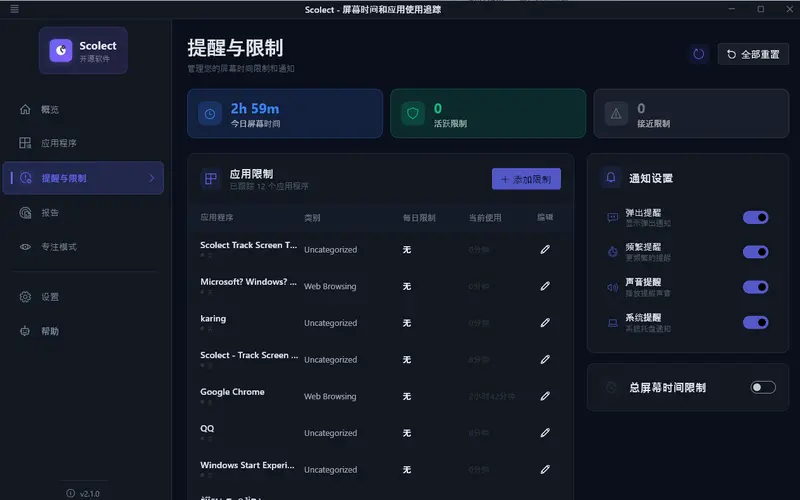Edit limit for Scolect Track Screen T... row
800x500 pixels.
545,249
